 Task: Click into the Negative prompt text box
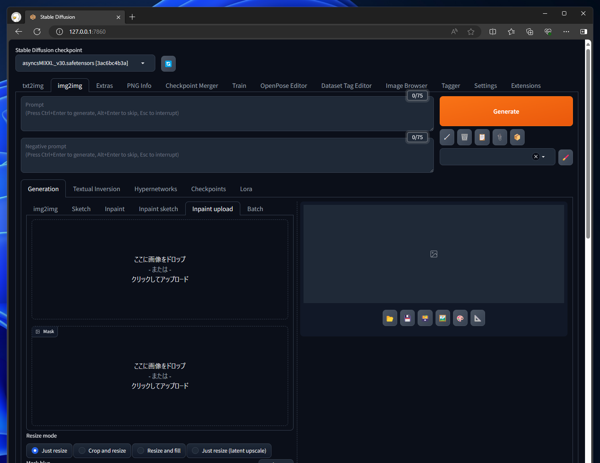tap(227, 155)
